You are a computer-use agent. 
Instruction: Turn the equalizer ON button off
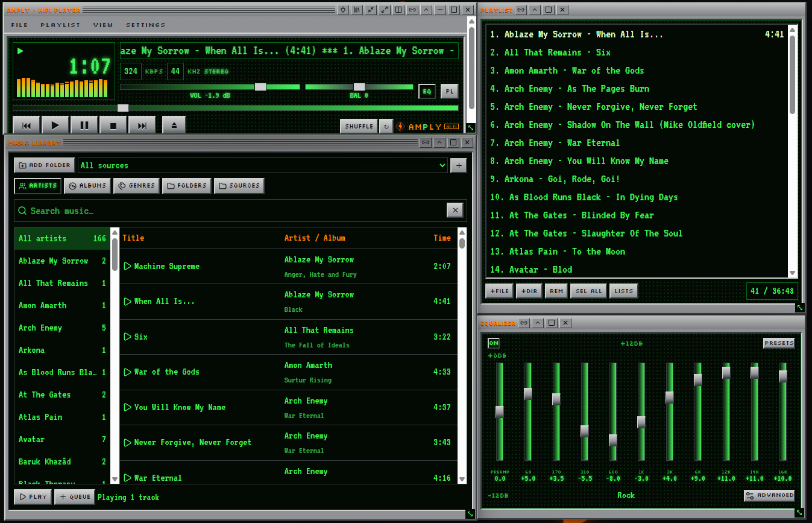(494, 343)
